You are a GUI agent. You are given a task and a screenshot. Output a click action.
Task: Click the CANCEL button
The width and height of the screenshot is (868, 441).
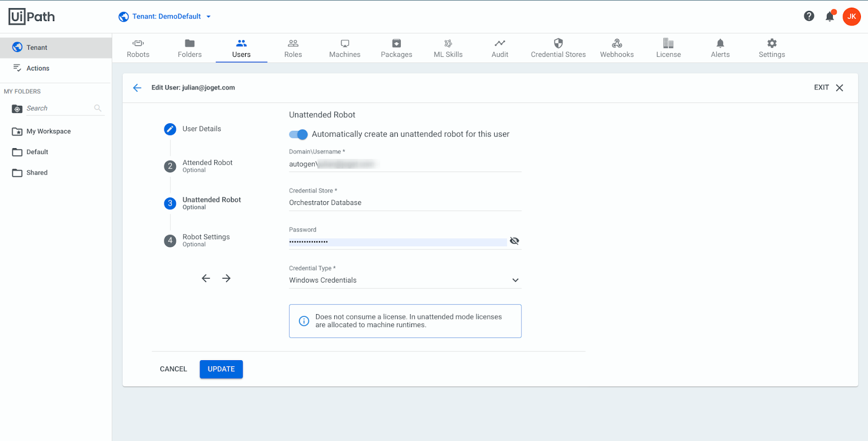[173, 369]
